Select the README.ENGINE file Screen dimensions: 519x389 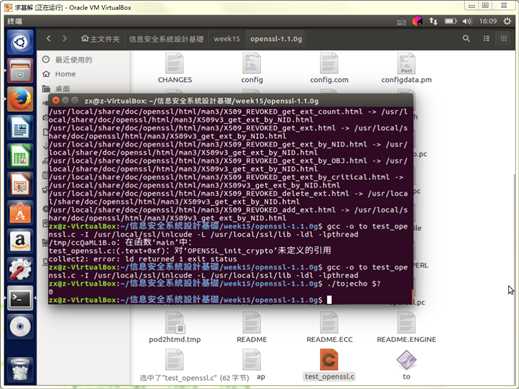pyautogui.click(x=406, y=328)
